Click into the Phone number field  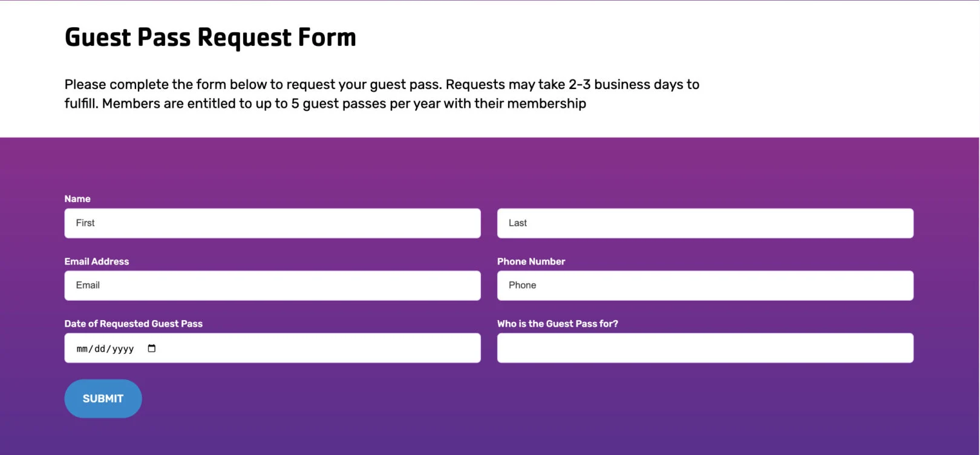tap(705, 286)
